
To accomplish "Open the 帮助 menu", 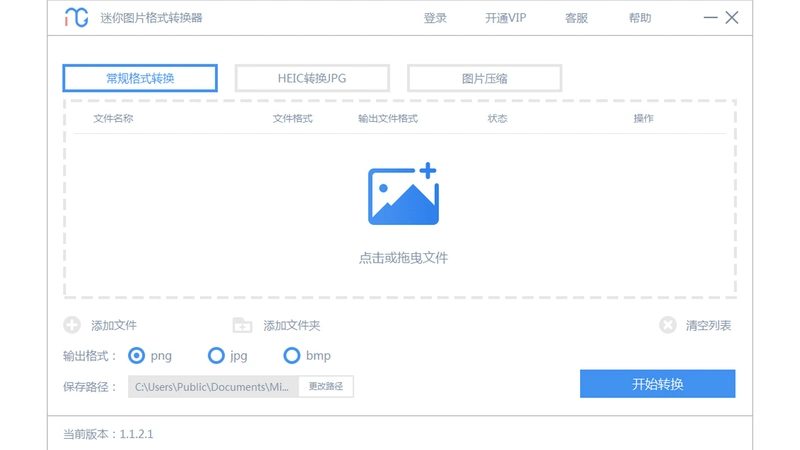I will click(640, 18).
